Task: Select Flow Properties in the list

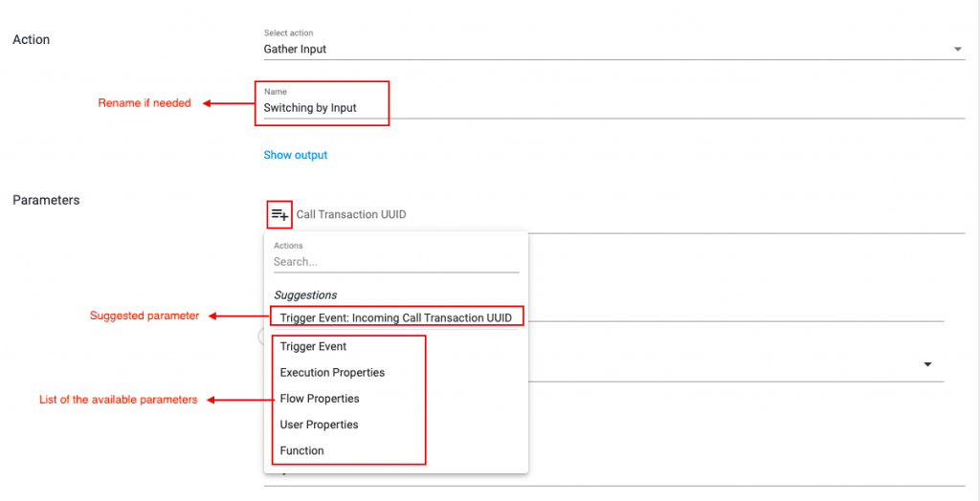Action: pos(320,399)
